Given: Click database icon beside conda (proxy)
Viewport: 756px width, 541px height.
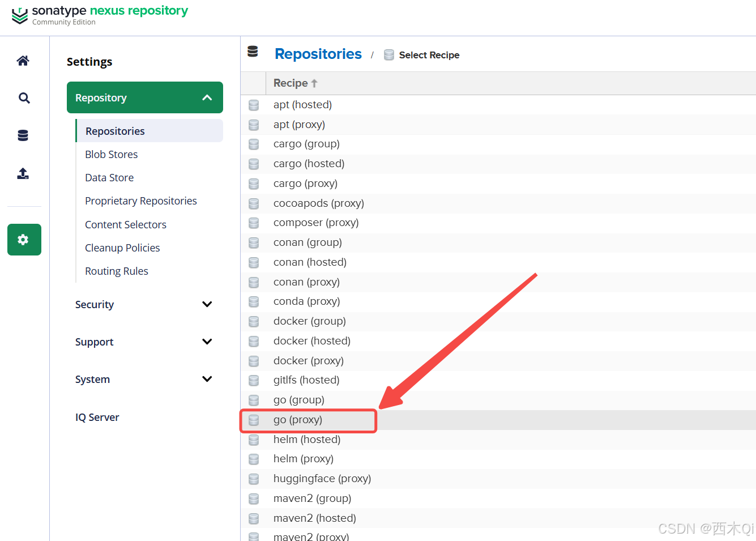Looking at the screenshot, I should (254, 301).
